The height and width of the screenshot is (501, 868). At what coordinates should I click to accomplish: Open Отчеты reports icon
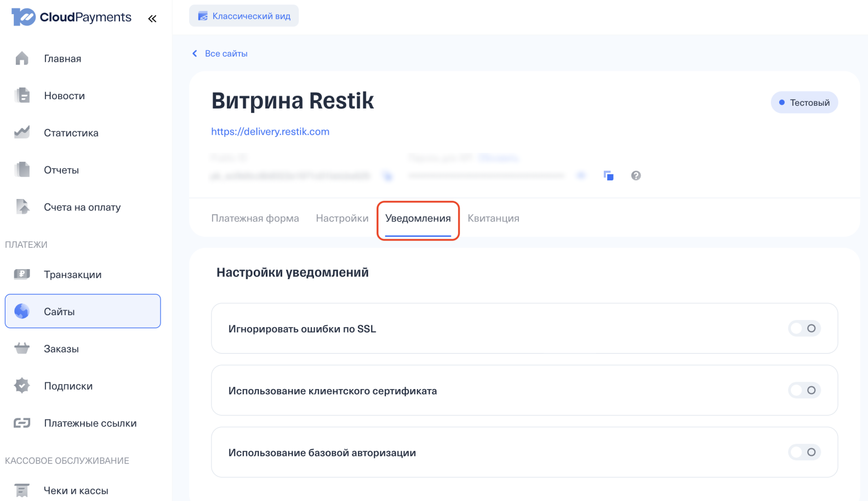[x=22, y=170]
